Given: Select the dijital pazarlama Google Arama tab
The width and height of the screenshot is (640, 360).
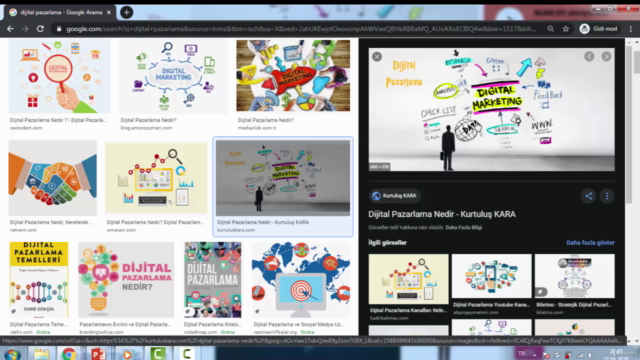Looking at the screenshot, I should [60, 12].
